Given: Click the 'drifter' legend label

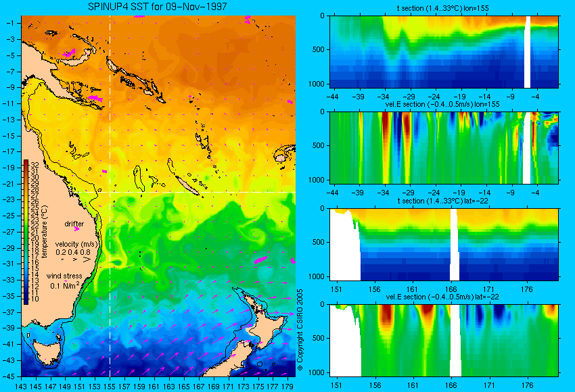Looking at the screenshot, I should pyautogui.click(x=74, y=224).
